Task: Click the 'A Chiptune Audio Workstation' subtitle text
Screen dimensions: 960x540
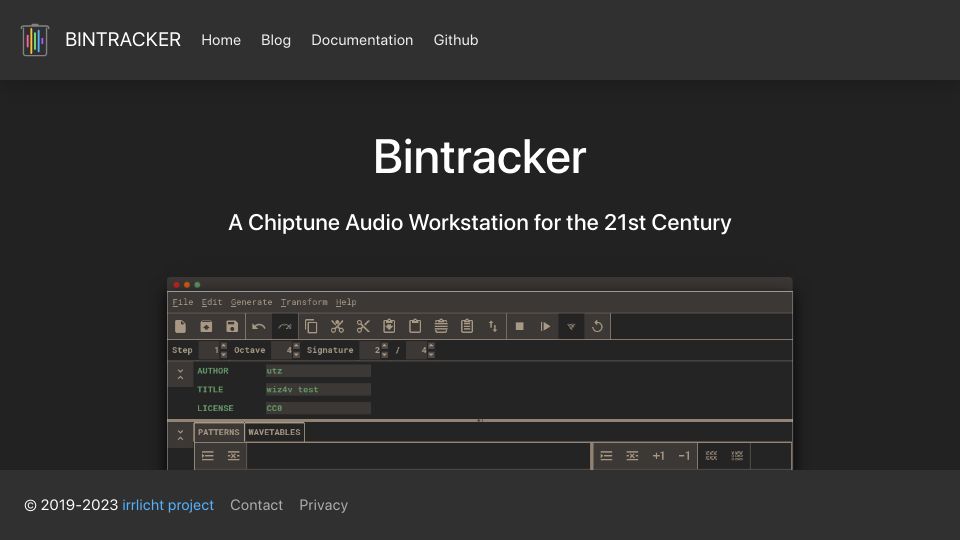Action: click(377, 222)
